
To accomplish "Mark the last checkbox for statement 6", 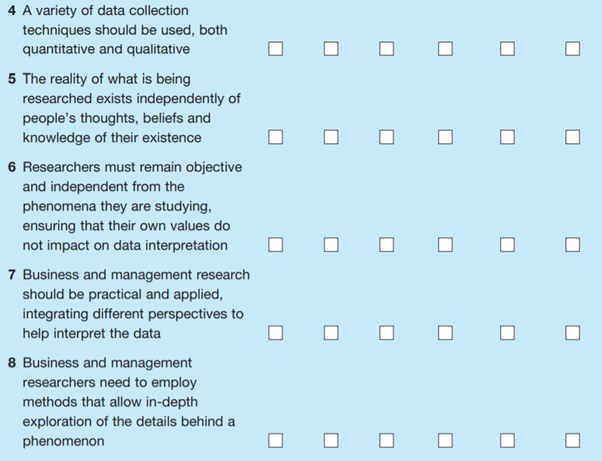I will [572, 245].
